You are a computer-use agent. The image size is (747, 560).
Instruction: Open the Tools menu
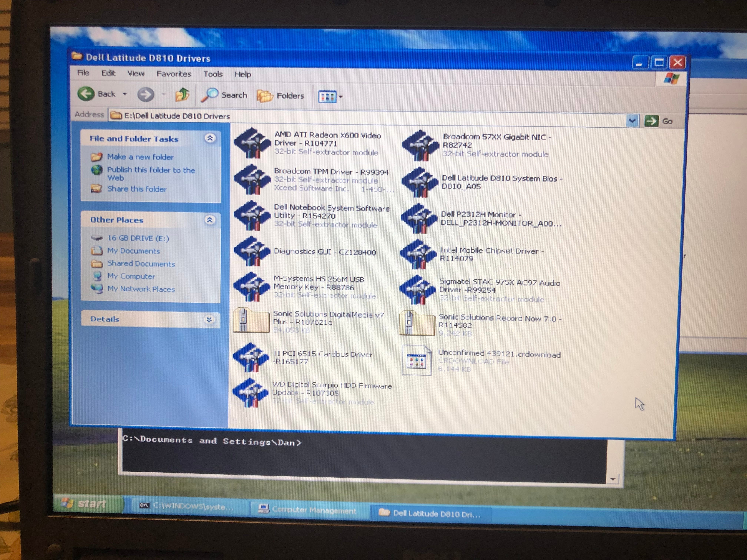(x=213, y=74)
